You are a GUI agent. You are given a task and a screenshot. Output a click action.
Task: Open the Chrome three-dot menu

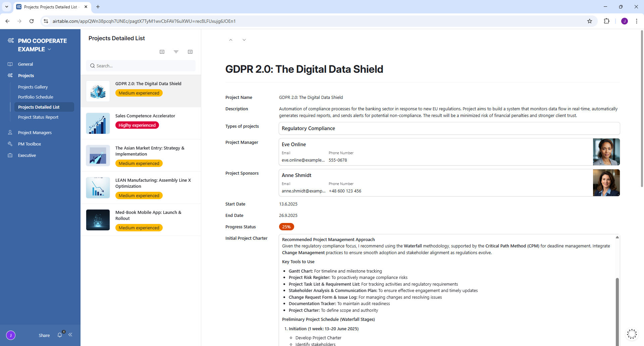click(636, 21)
